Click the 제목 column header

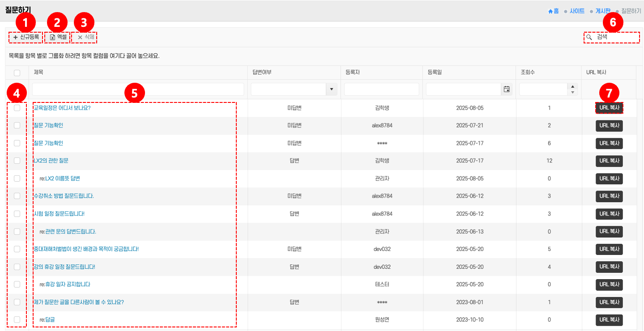coord(38,72)
